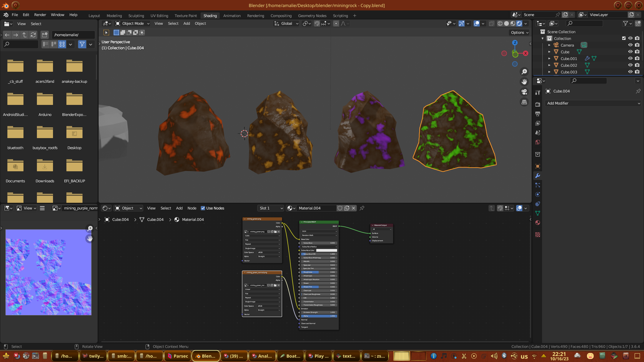Hide Cube.001 in viewport with eye icon
The height and width of the screenshot is (362, 644).
[x=630, y=58]
